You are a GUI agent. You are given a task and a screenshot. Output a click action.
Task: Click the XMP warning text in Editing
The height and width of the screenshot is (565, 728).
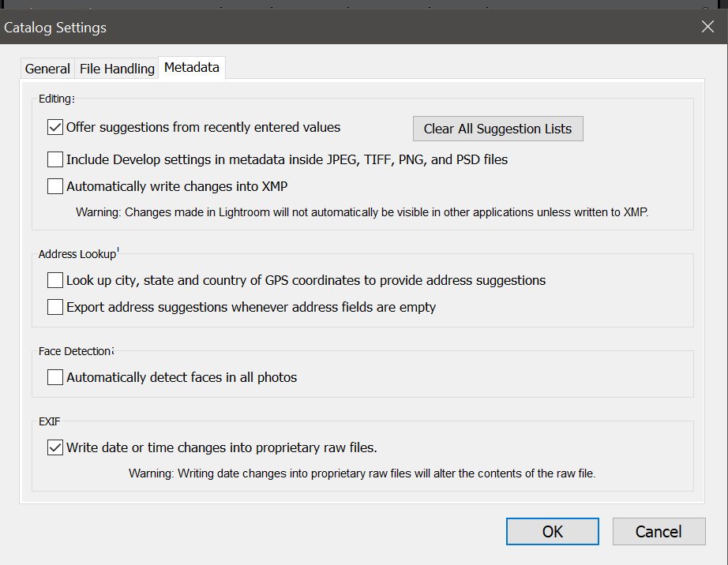point(362,212)
